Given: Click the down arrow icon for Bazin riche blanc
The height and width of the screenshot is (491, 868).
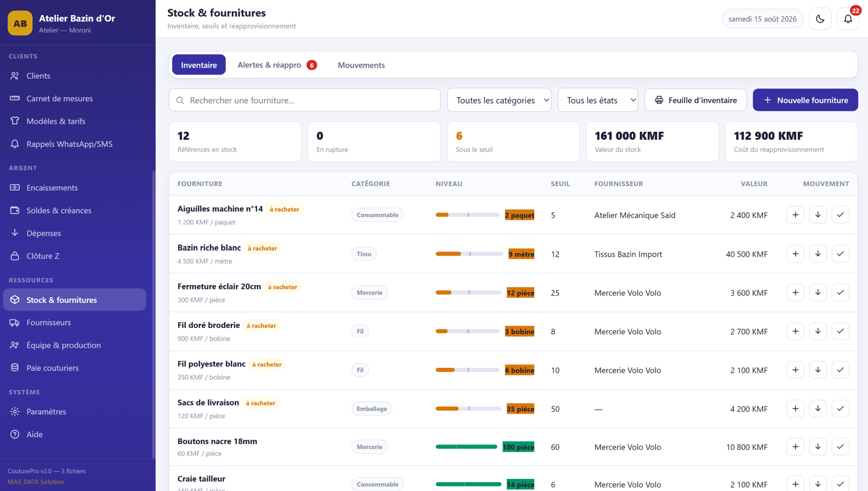Looking at the screenshot, I should click(818, 254).
